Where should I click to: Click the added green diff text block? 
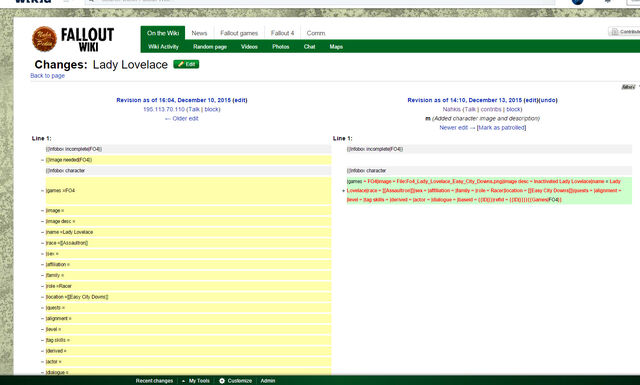(x=489, y=191)
